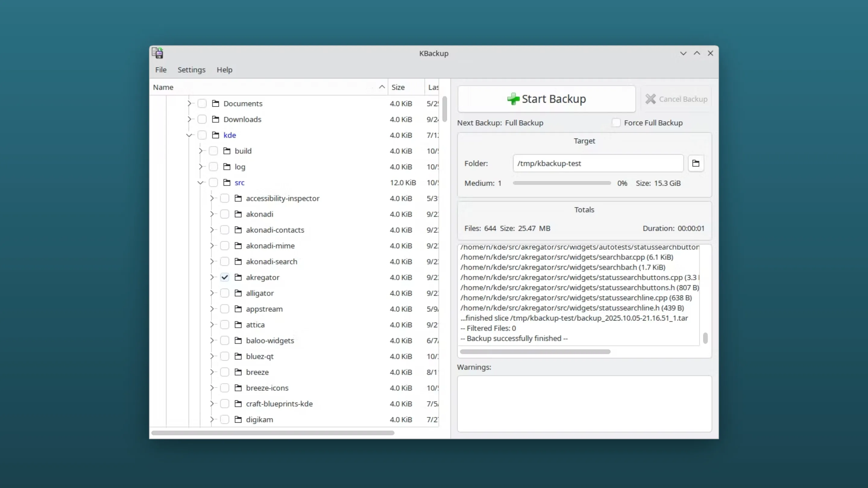Open the Help menu
This screenshot has width=868, height=488.
pos(225,70)
